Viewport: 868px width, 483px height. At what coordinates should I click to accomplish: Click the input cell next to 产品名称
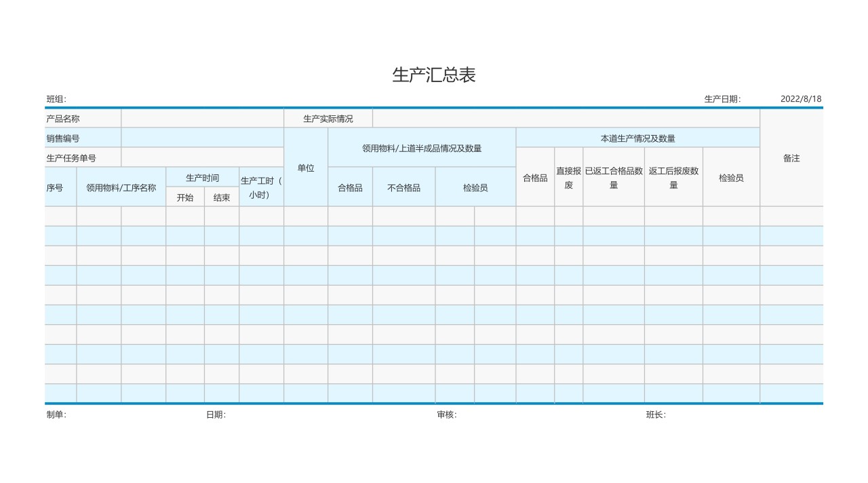pos(202,117)
